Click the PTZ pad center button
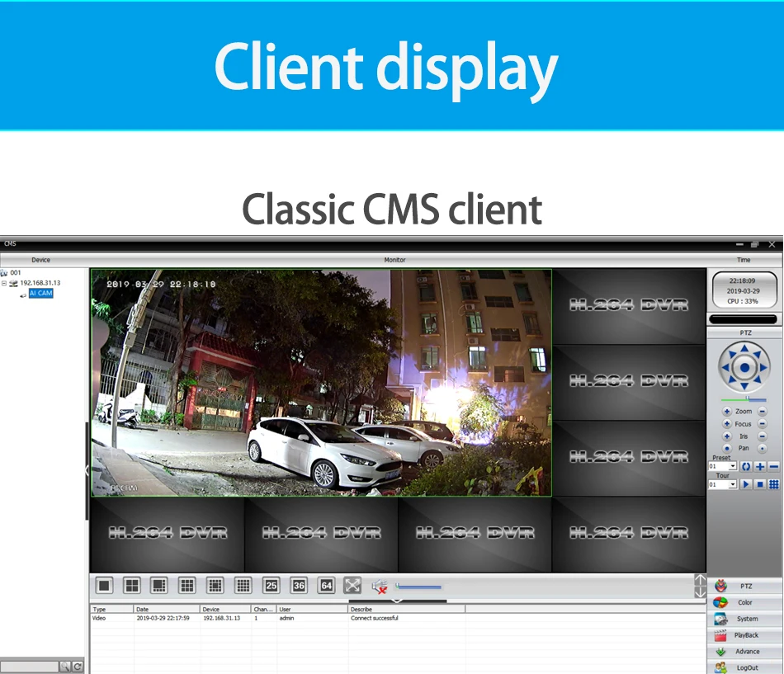The image size is (784, 674). click(x=744, y=367)
